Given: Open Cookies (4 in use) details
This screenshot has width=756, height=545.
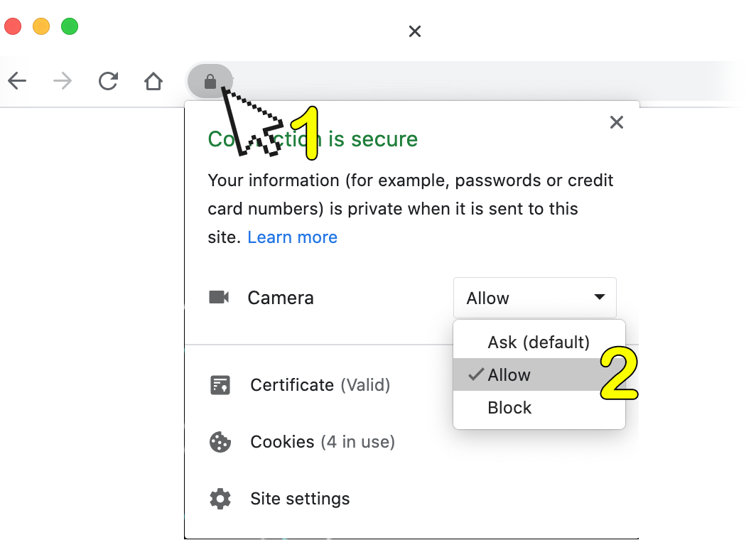Looking at the screenshot, I should pyautogui.click(x=322, y=442).
